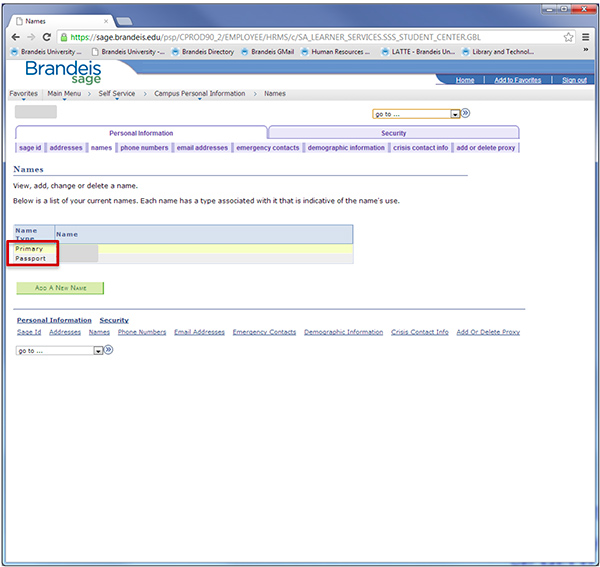Open the Chrome menu icon
Image resolution: width=600 pixels, height=567 pixels.
(585, 37)
